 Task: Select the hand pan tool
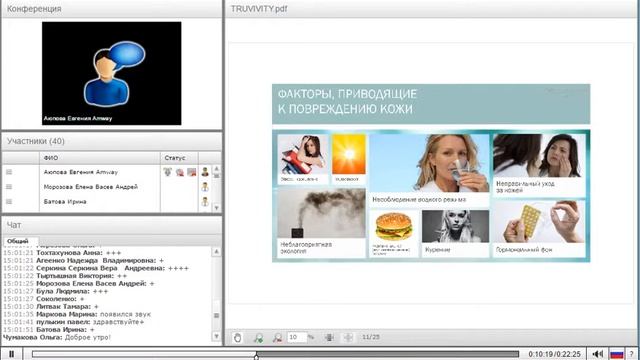tap(237, 337)
